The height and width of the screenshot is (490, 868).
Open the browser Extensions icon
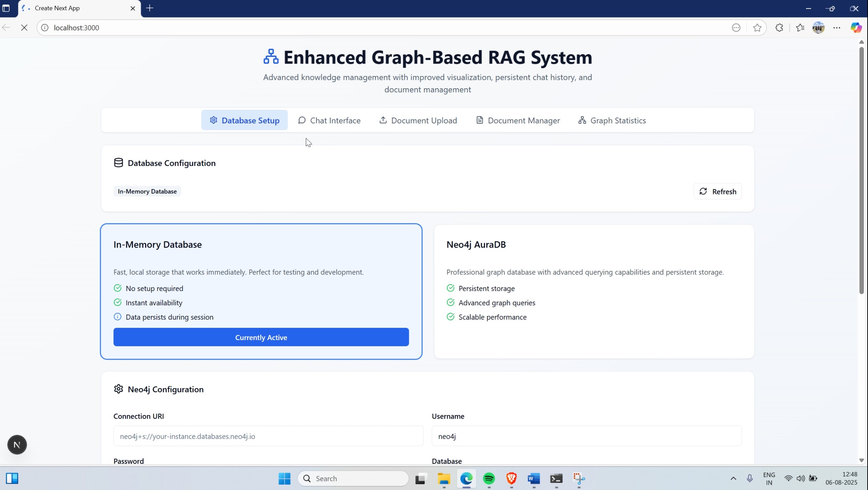point(779,28)
